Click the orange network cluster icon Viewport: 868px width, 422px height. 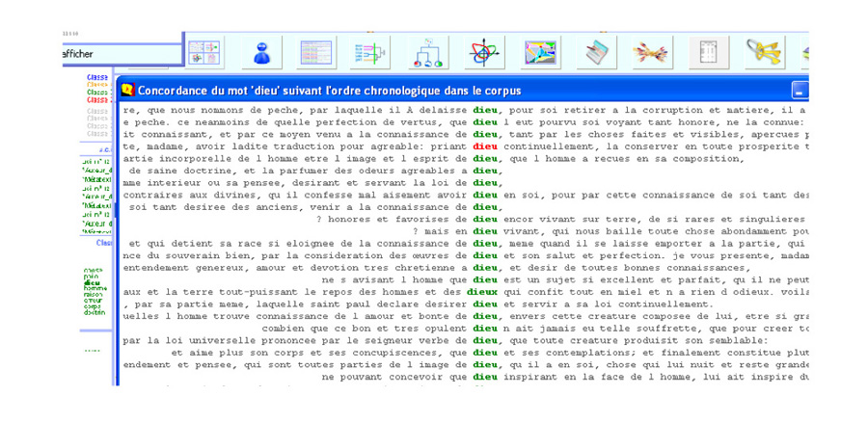click(652, 52)
